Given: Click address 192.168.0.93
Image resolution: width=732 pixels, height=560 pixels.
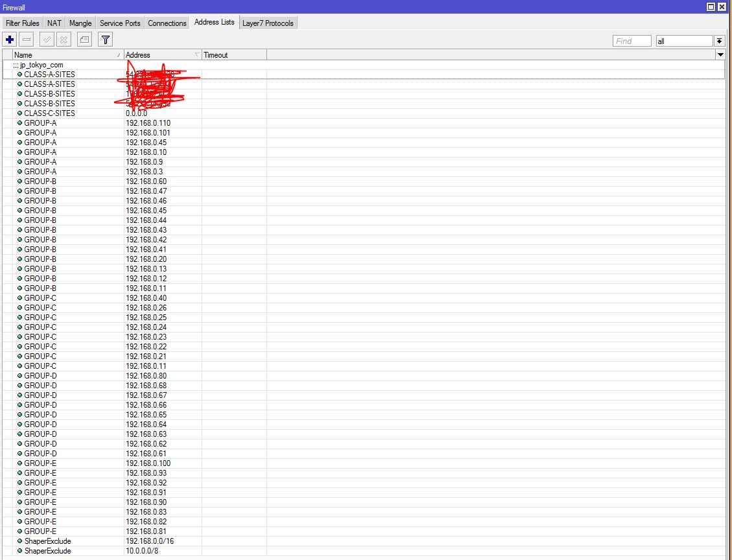Looking at the screenshot, I should 146,473.
